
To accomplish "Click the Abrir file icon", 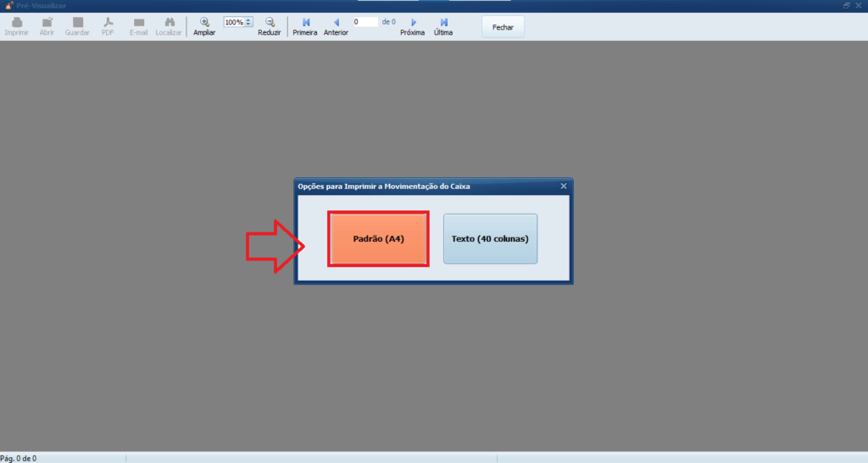I will coord(47,23).
